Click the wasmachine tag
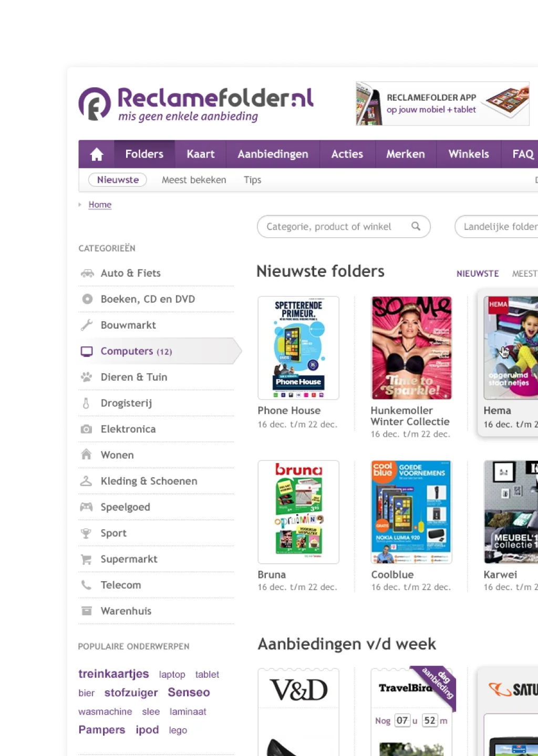This screenshot has height=756, width=538. click(x=105, y=712)
